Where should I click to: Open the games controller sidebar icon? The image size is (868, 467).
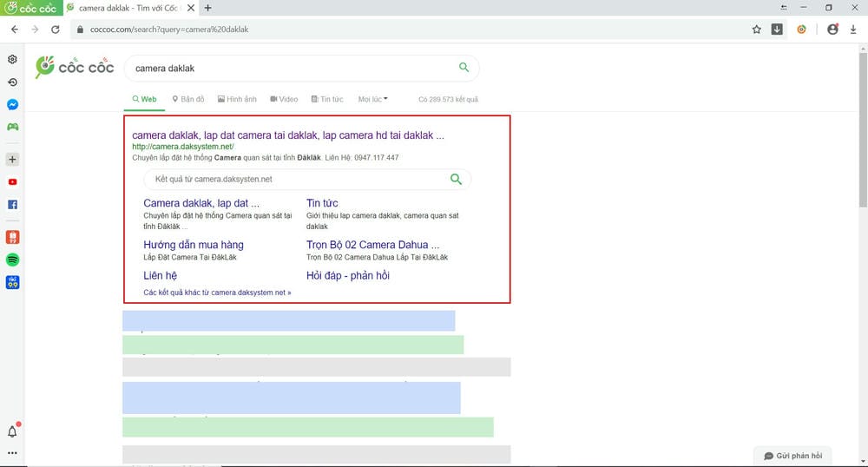(12, 127)
